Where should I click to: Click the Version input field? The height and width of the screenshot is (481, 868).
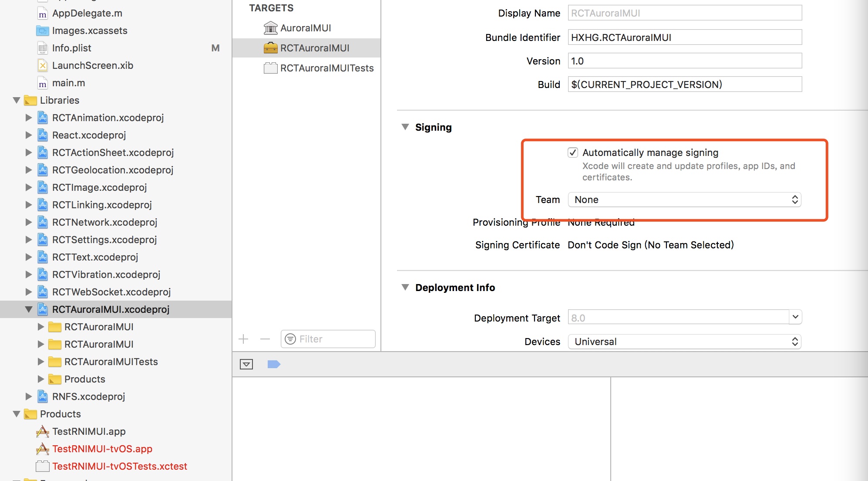684,61
